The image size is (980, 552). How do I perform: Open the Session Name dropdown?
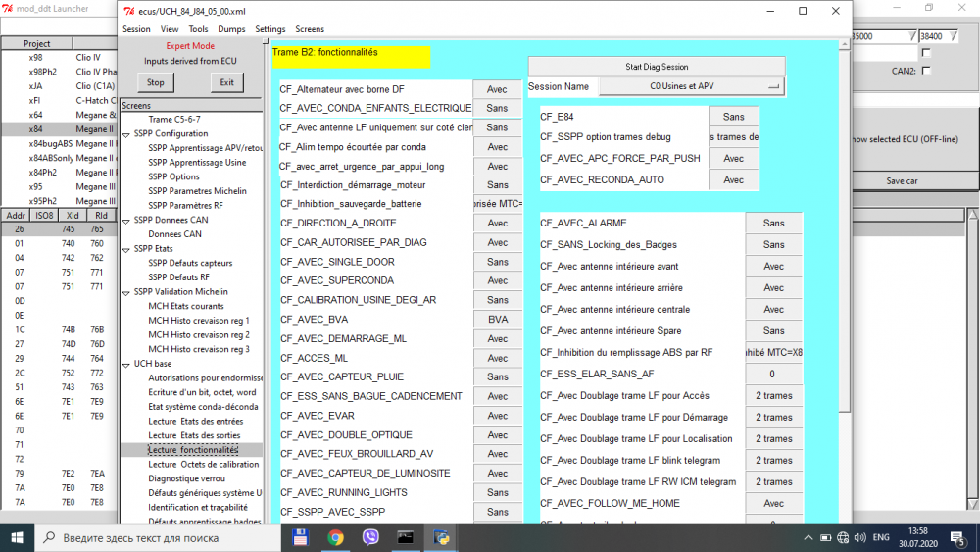pyautogui.click(x=691, y=86)
